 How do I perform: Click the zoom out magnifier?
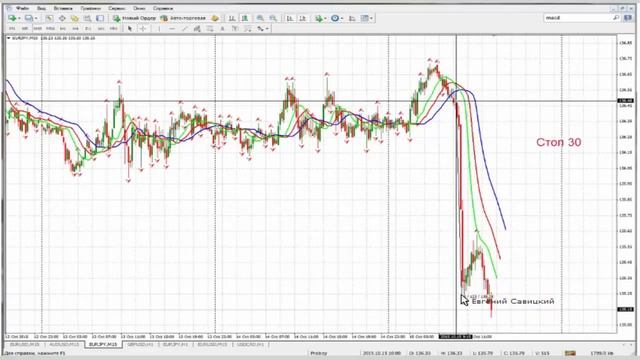coord(273,18)
